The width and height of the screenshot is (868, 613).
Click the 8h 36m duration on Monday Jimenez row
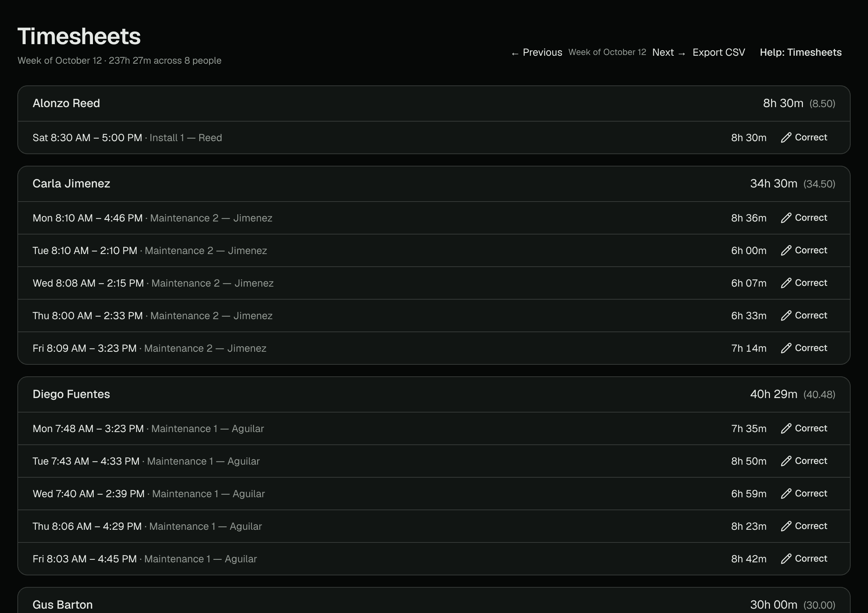[x=749, y=218]
